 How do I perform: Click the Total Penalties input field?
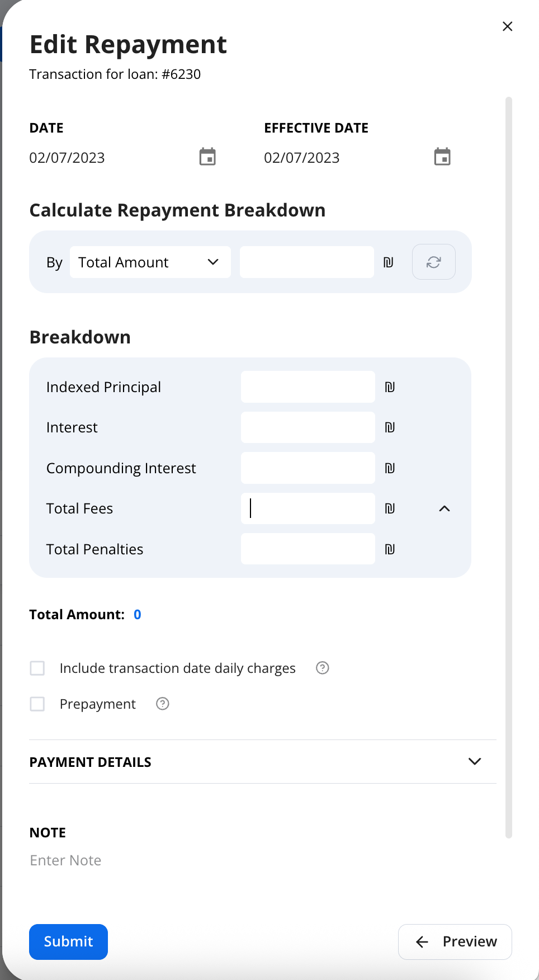coord(307,549)
